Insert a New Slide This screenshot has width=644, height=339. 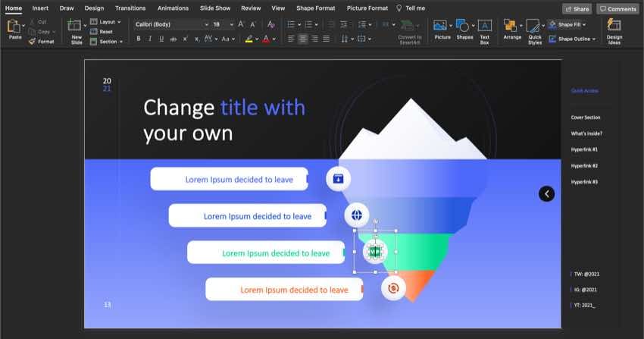(76, 27)
